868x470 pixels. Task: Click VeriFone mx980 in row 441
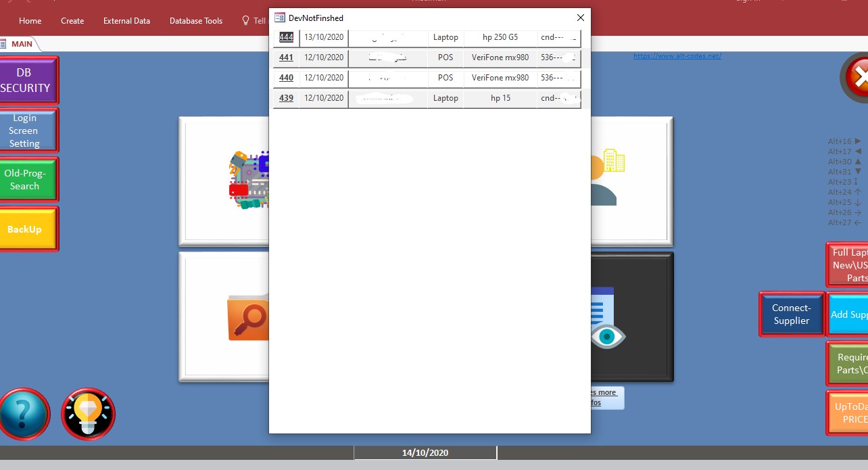(x=500, y=57)
